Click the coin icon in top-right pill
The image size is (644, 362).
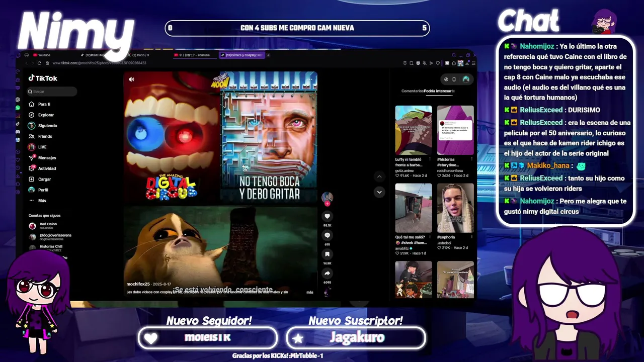pos(446,79)
